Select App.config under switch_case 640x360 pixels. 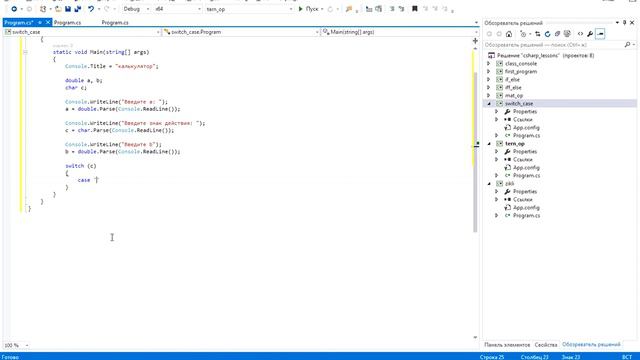click(x=526, y=128)
